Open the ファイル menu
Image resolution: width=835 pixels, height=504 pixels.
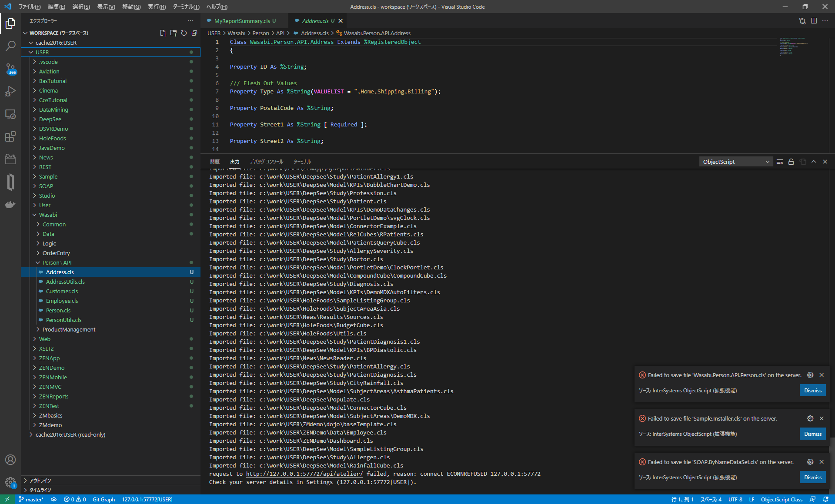tap(29, 7)
